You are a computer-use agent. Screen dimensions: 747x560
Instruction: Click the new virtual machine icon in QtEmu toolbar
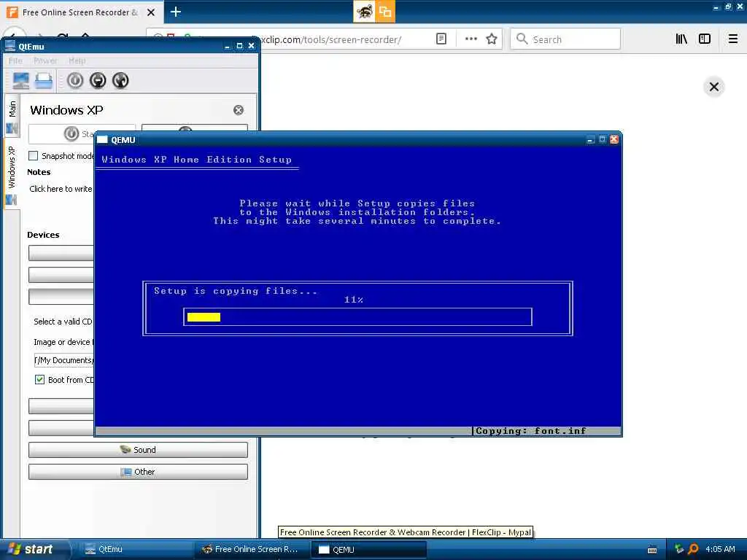tap(21, 80)
